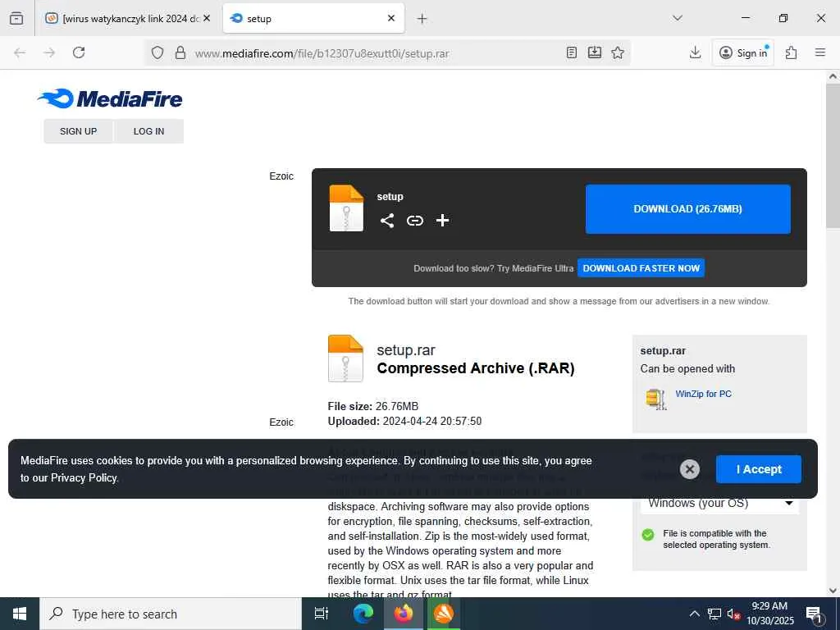Reload the page with refresh icon
The image size is (840, 630).
pyautogui.click(x=79, y=52)
